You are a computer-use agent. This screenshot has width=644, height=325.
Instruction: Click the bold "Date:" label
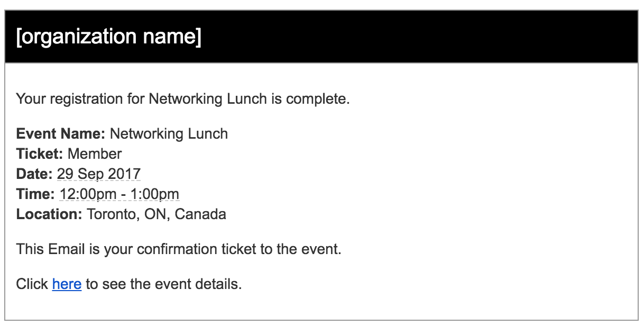34,174
